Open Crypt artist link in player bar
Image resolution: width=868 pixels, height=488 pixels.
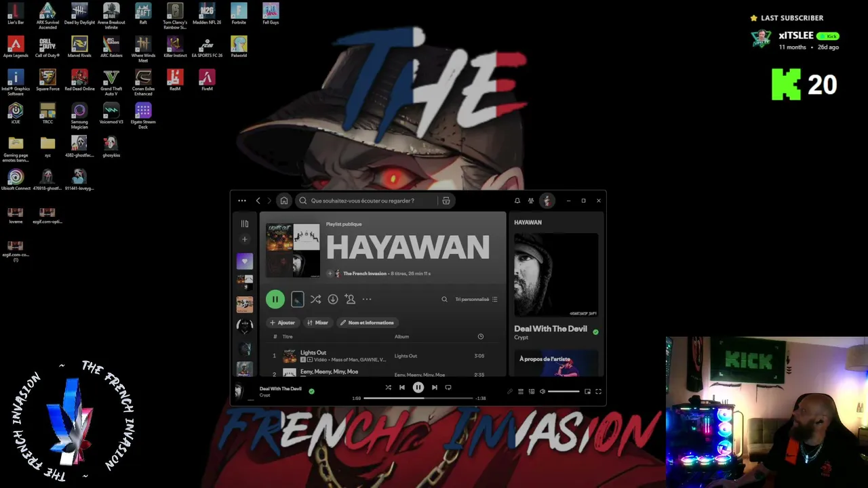[264, 395]
